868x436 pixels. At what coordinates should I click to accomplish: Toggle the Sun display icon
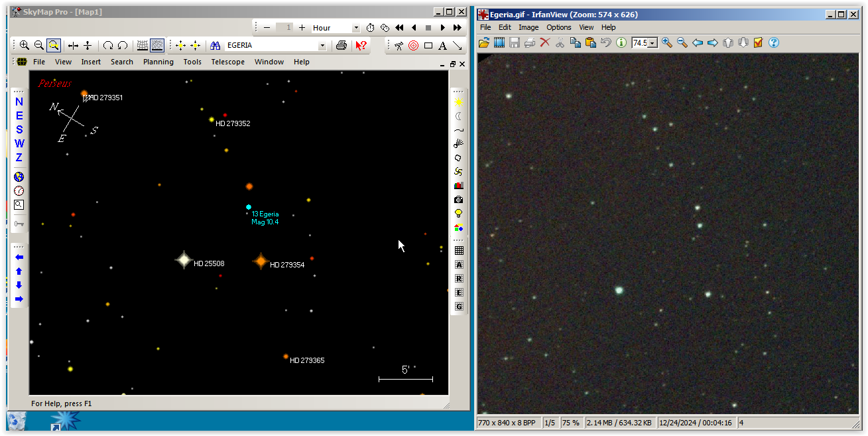point(458,103)
